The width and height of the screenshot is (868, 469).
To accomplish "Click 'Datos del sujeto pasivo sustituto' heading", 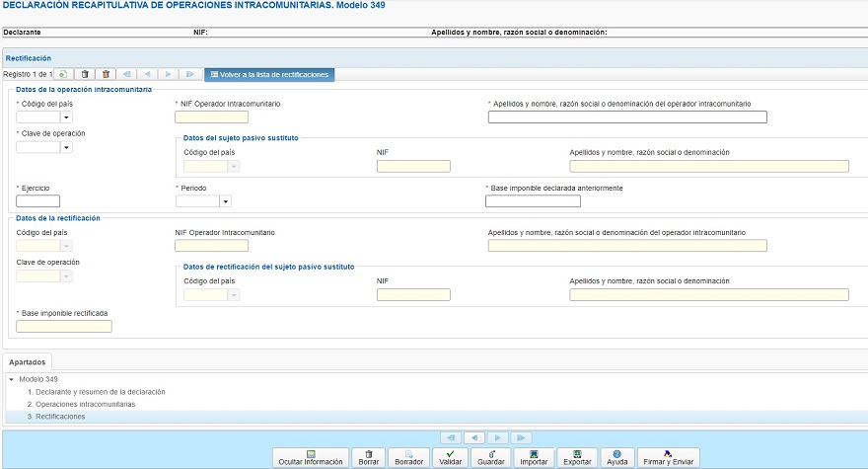I will pyautogui.click(x=241, y=138).
